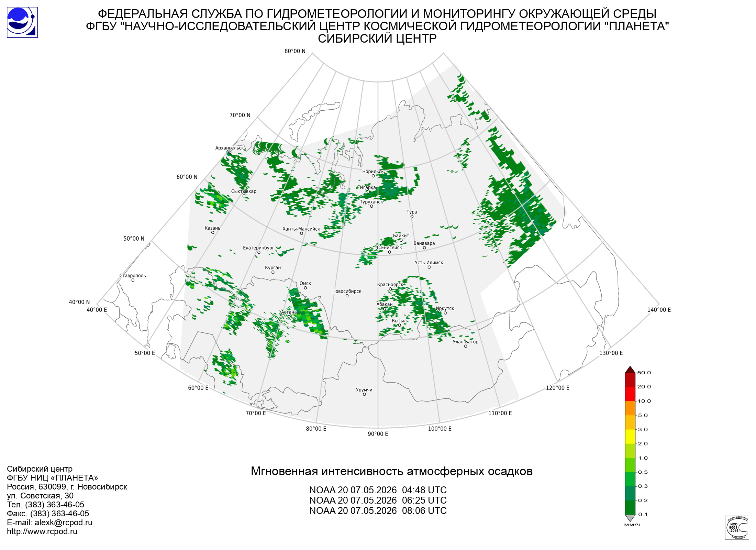Click the "Астана" city label
This screenshot has height=550, width=756.
pos(289,312)
